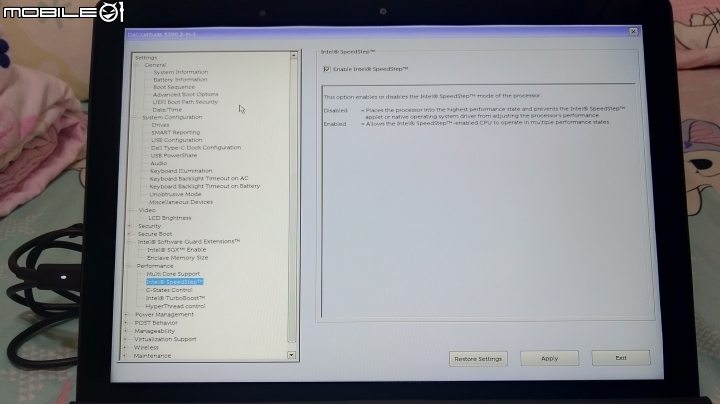720x404 pixels.
Task: Close the BIOS setup window
Action: pyautogui.click(x=633, y=31)
